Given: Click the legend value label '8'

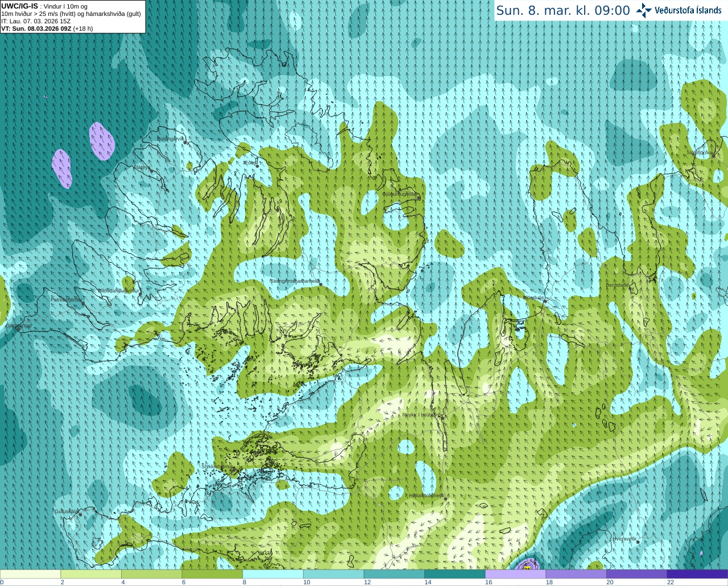Looking at the screenshot, I should 245,582.
